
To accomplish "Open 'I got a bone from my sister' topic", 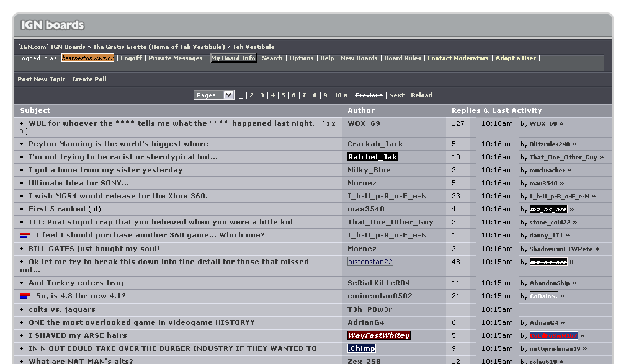I will pyautogui.click(x=106, y=170).
